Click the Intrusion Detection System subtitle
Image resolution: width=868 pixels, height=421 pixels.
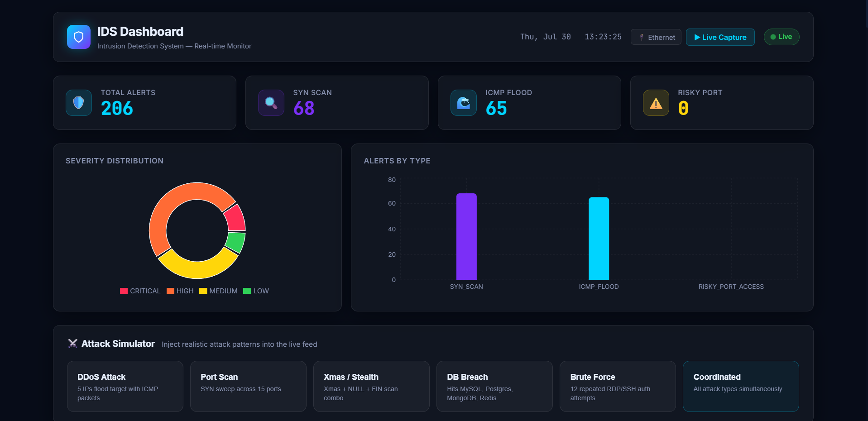point(174,46)
